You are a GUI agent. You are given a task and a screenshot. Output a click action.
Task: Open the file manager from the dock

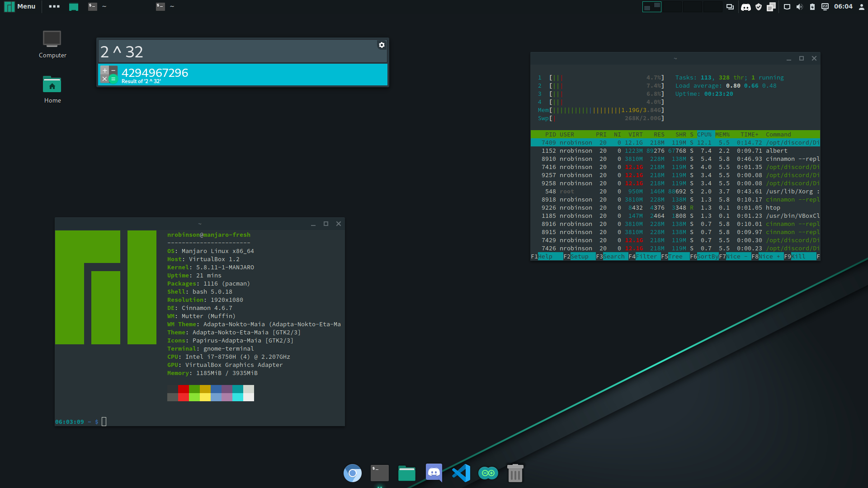(x=406, y=473)
